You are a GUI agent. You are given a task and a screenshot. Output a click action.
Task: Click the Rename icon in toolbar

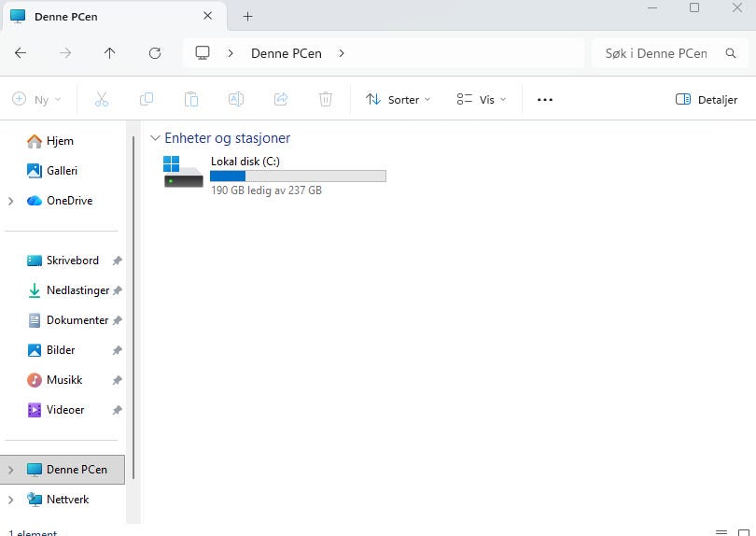pyautogui.click(x=236, y=99)
